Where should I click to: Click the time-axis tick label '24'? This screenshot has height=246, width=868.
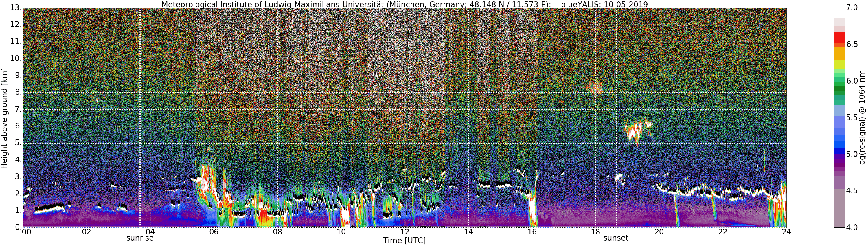click(x=786, y=232)
